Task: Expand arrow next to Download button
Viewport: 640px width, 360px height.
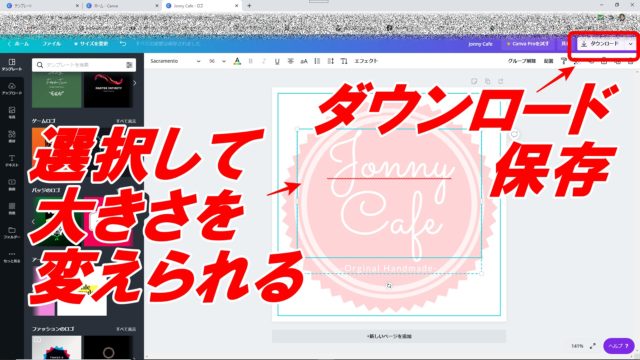Action: 630,44
